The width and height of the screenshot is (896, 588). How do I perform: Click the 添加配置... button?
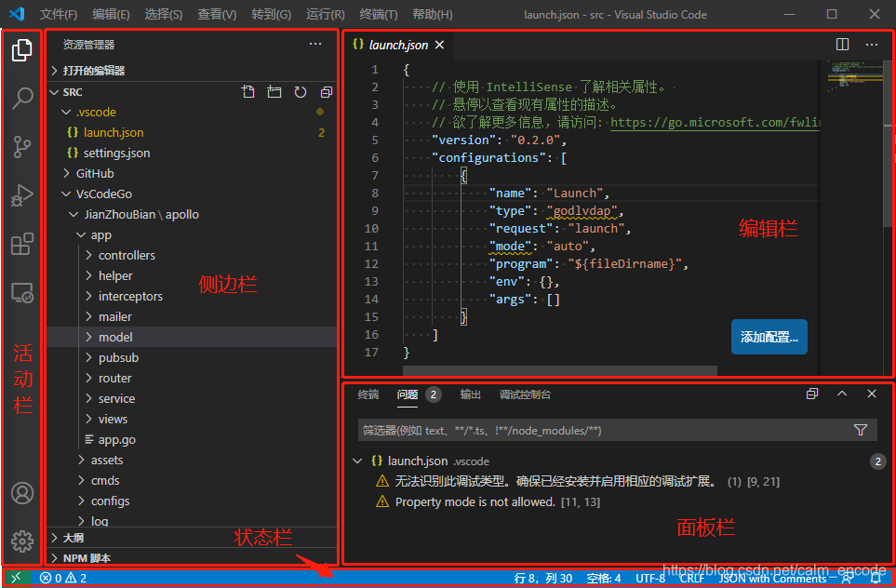pos(769,337)
